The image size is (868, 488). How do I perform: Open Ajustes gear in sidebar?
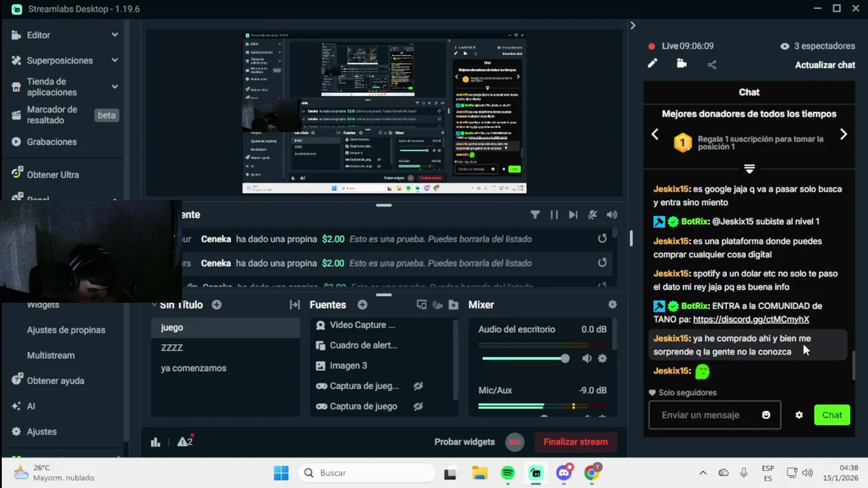[17, 431]
